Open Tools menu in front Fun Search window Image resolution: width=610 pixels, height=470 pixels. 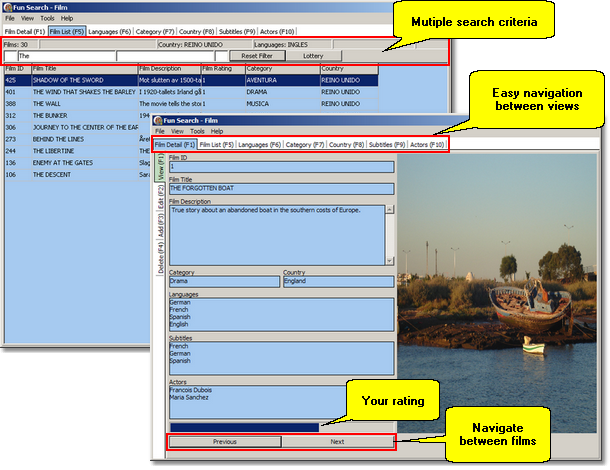click(197, 131)
